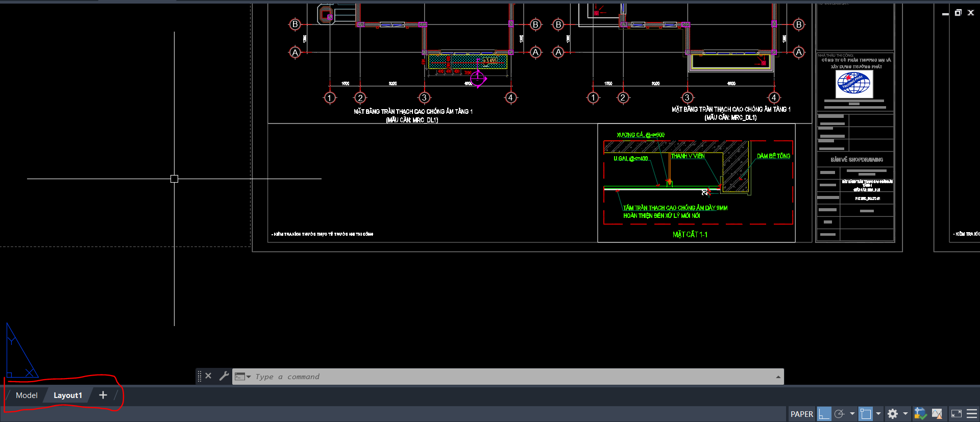The width and height of the screenshot is (980, 422).
Task: Click the annotation monitor cube icon
Action: [920, 414]
